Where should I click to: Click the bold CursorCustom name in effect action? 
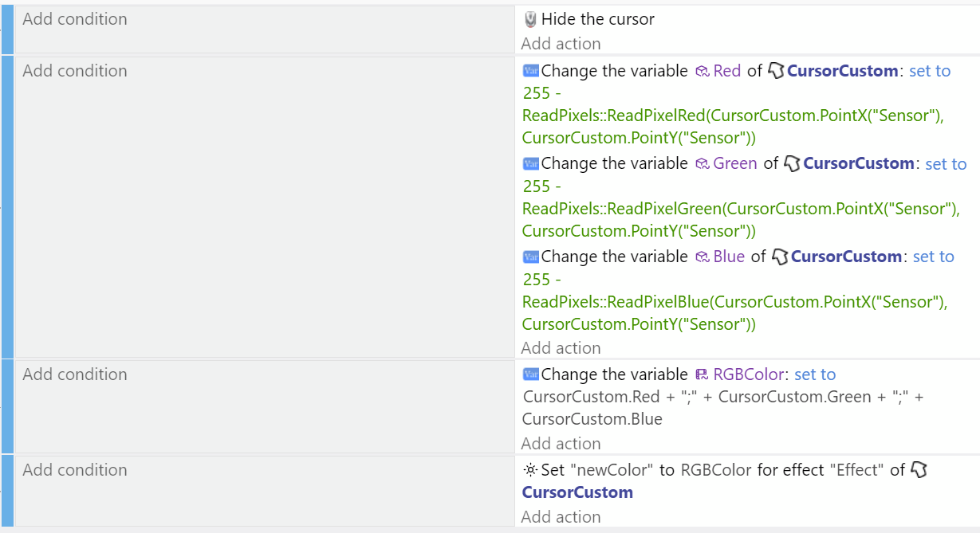[x=577, y=492]
